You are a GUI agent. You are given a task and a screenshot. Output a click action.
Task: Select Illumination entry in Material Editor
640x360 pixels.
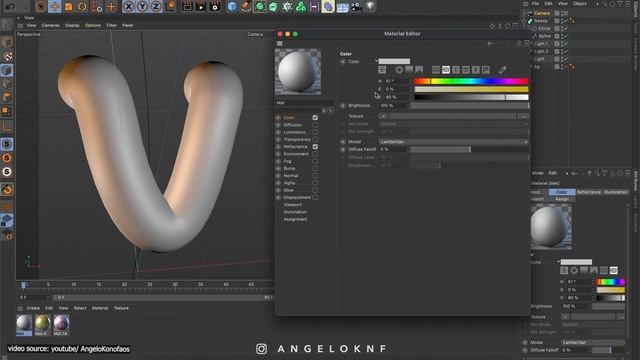(x=295, y=212)
